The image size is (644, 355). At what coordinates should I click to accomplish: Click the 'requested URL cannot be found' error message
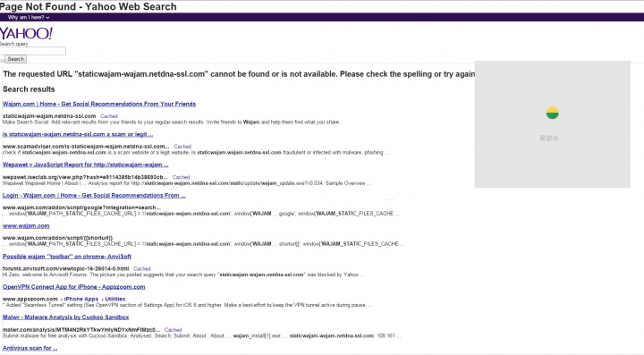(239, 74)
